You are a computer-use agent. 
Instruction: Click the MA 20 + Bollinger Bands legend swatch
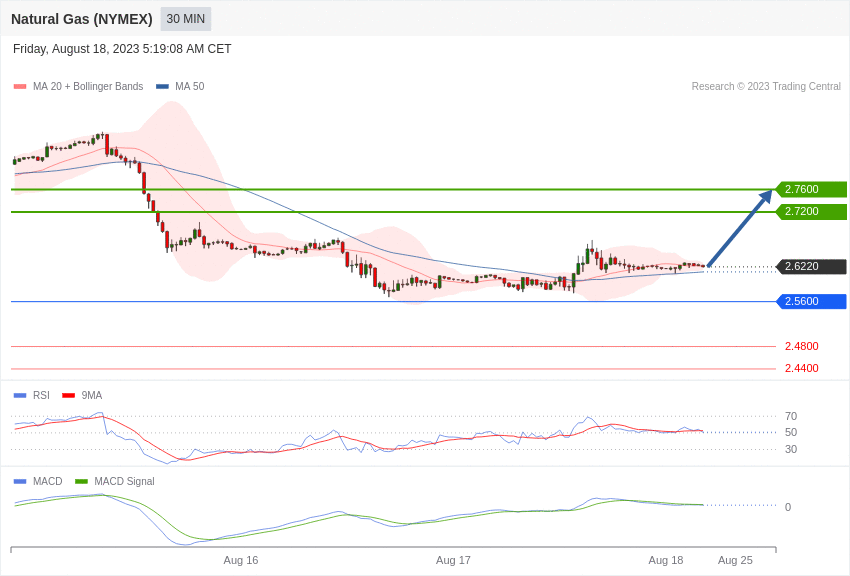click(x=20, y=86)
